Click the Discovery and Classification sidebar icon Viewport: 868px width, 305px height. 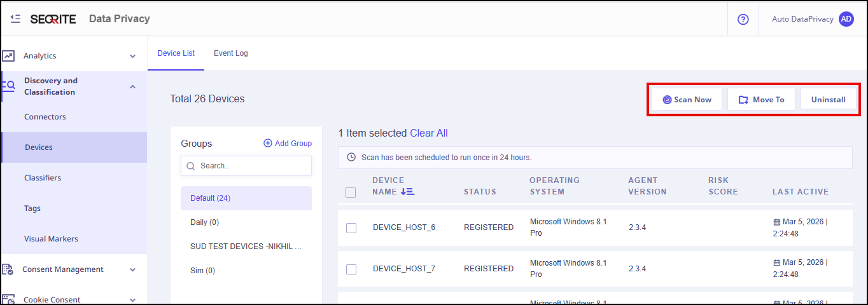8,86
